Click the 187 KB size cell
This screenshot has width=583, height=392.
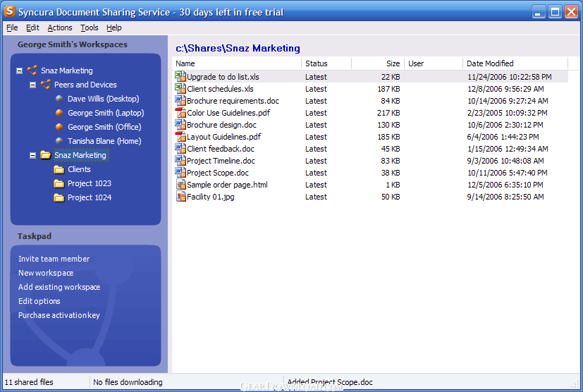(x=388, y=89)
